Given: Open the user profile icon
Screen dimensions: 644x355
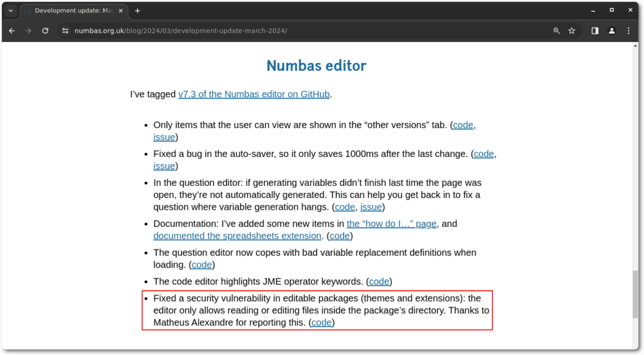Looking at the screenshot, I should tap(611, 31).
